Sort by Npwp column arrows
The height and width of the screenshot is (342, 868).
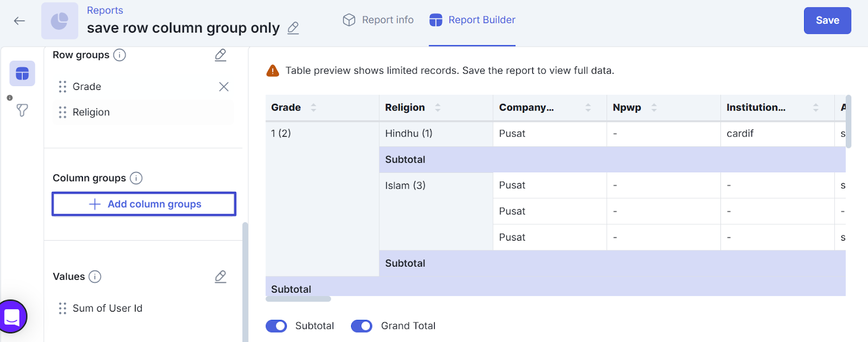pos(654,107)
